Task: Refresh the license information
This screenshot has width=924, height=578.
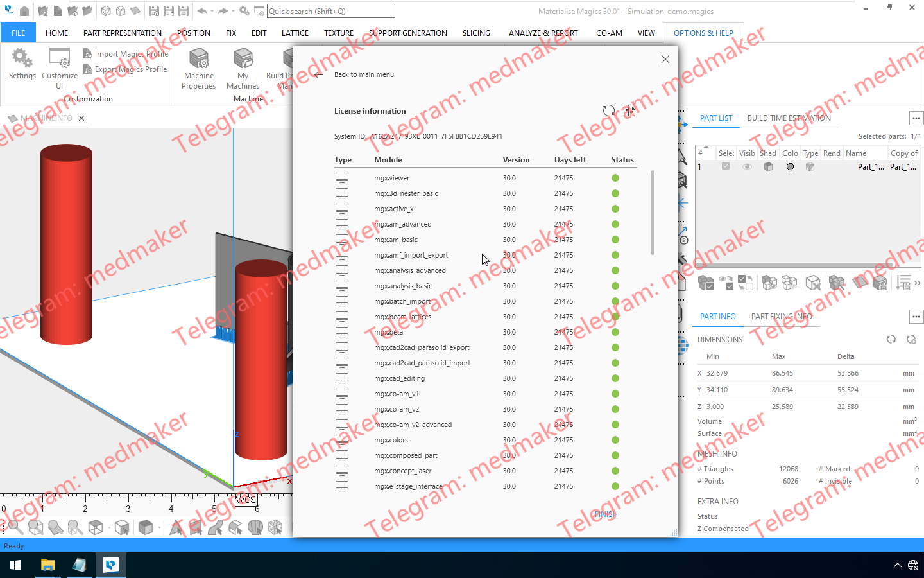Action: [609, 111]
